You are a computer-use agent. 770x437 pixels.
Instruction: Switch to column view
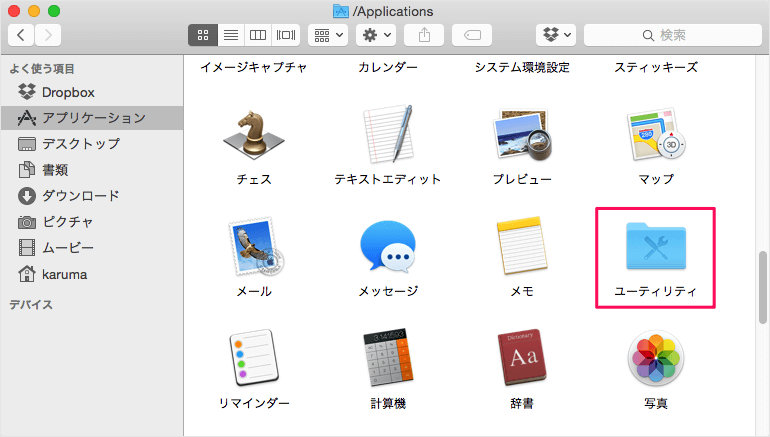click(x=258, y=35)
